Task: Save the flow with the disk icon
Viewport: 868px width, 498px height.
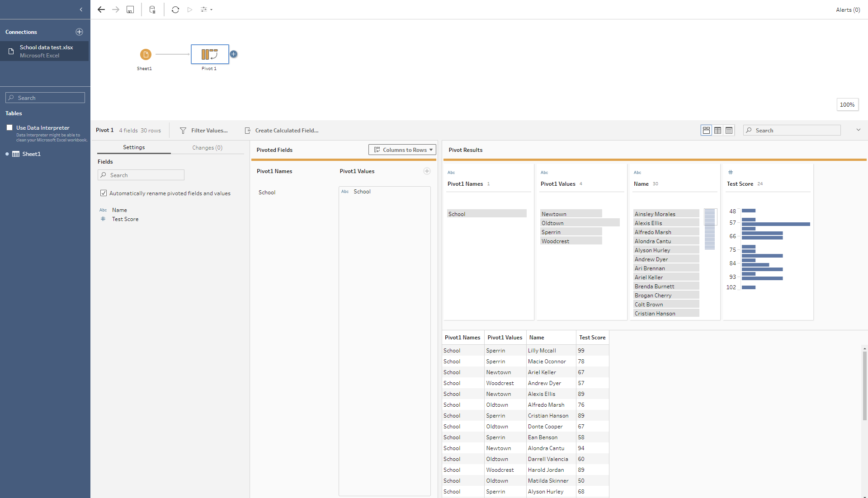Action: click(x=130, y=9)
